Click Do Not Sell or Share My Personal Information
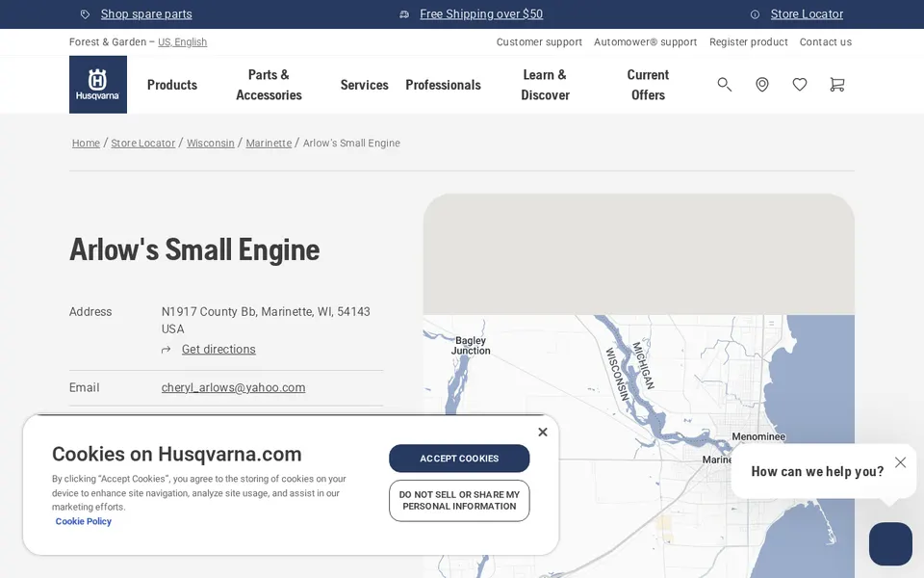The height and width of the screenshot is (578, 924). (459, 501)
